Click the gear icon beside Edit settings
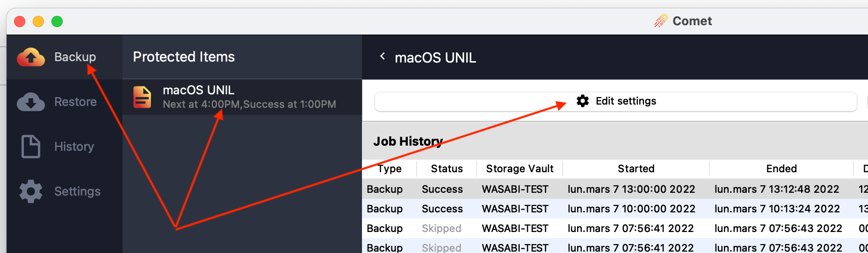Screen dimensions: 868x253 tap(583, 101)
